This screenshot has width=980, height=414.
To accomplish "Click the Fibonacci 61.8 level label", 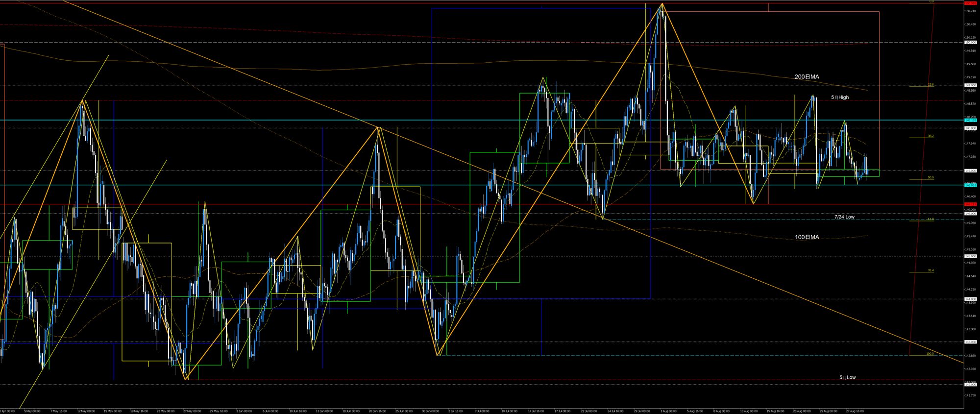I will (x=931, y=219).
